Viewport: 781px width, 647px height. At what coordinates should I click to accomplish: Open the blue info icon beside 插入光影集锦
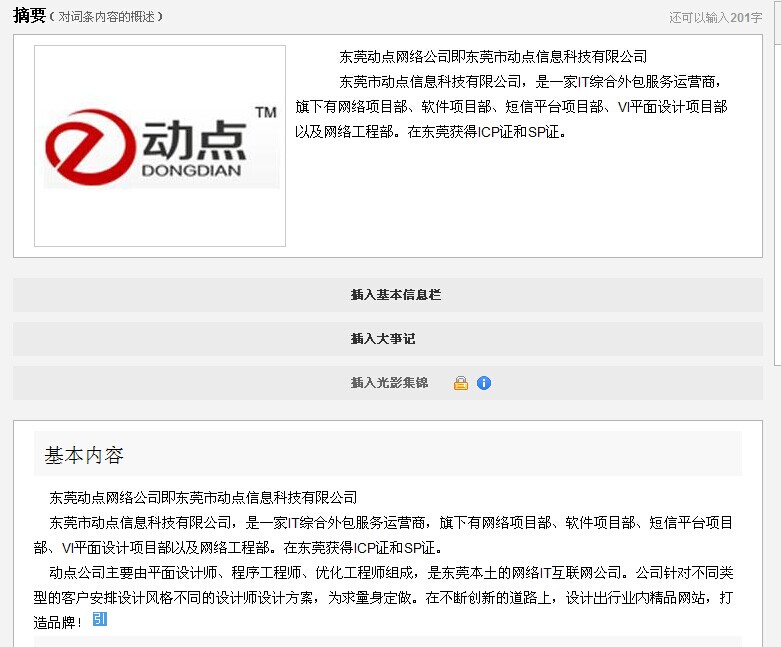(x=484, y=383)
